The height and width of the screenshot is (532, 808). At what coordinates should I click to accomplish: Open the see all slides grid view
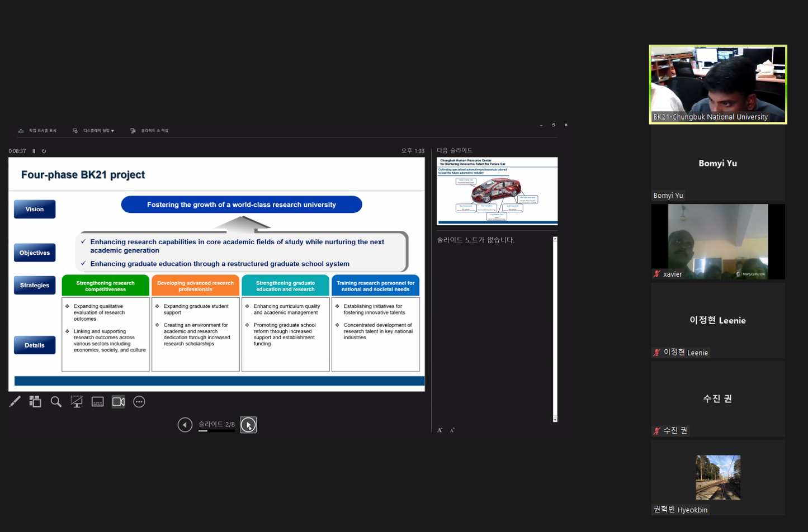coord(35,402)
